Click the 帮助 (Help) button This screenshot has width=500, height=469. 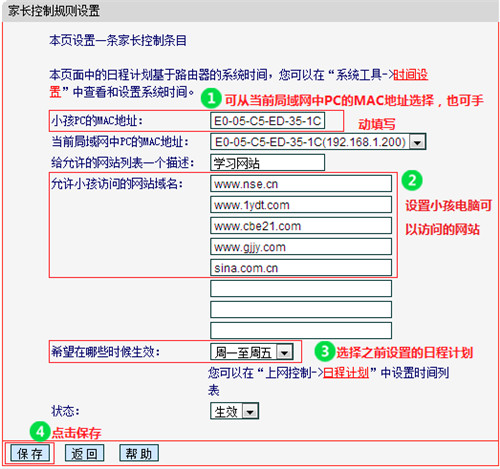(x=139, y=453)
